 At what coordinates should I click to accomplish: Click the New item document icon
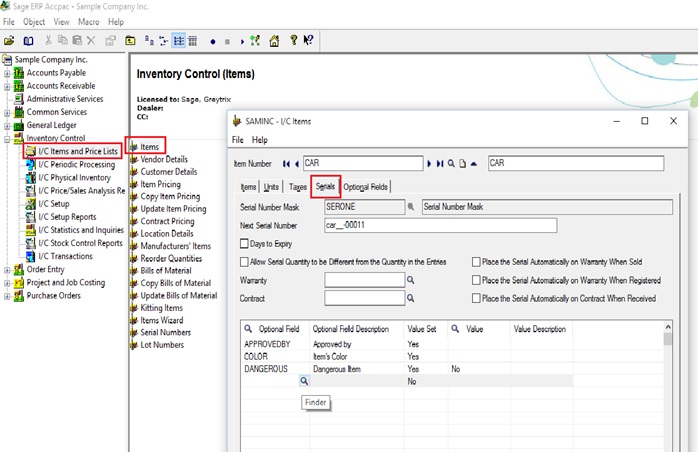[463, 163]
